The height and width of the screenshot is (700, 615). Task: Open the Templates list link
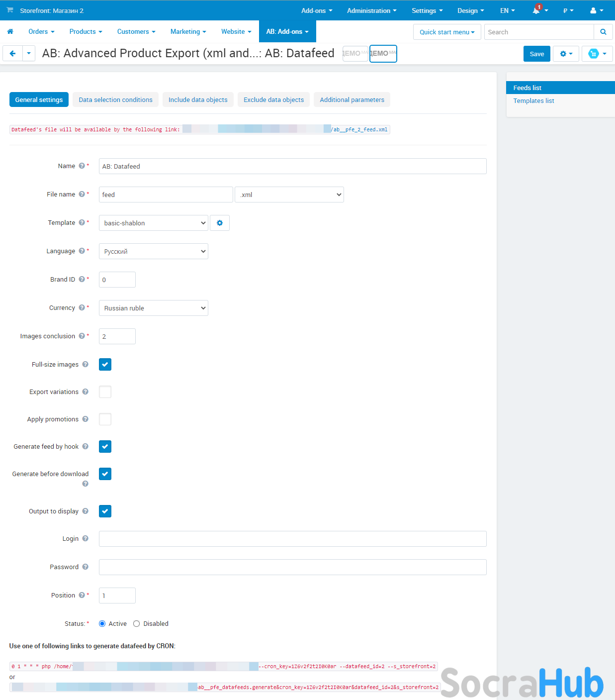click(x=533, y=100)
